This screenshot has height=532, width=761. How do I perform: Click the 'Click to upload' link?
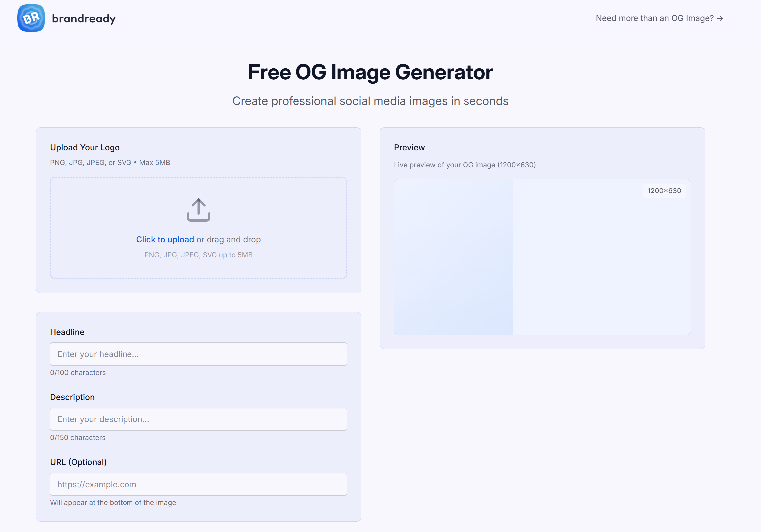point(165,239)
